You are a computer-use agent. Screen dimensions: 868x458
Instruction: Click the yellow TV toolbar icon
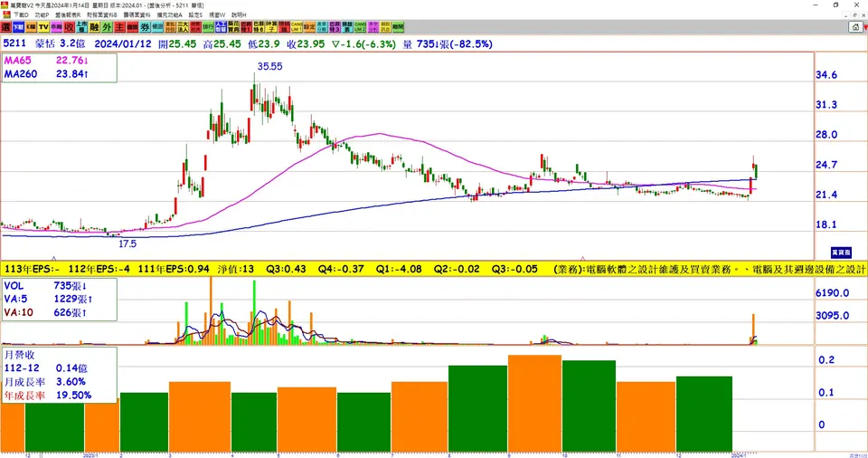pos(43,26)
